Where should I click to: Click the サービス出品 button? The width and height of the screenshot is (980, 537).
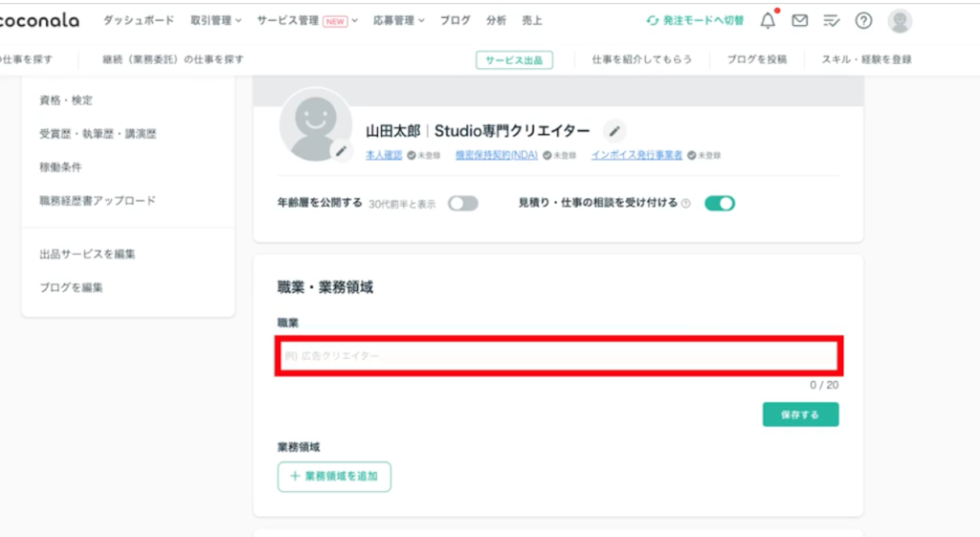coord(514,60)
